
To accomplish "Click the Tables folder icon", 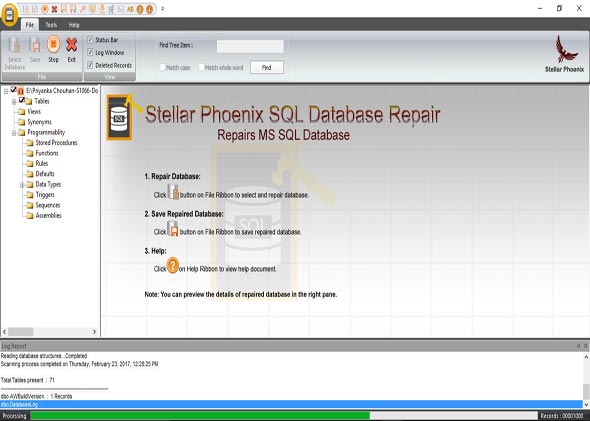I will tap(29, 101).
